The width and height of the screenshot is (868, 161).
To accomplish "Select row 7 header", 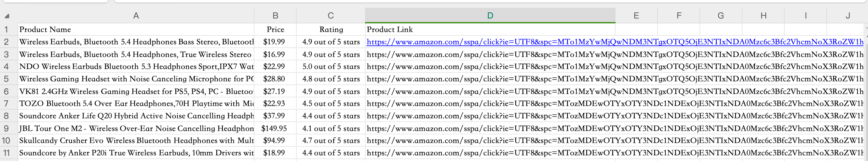I will coord(7,104).
